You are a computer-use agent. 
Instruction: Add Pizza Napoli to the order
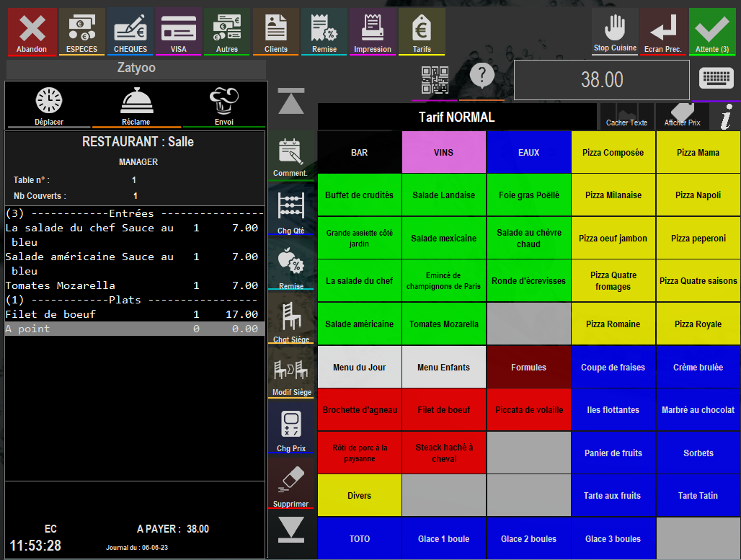[698, 195]
